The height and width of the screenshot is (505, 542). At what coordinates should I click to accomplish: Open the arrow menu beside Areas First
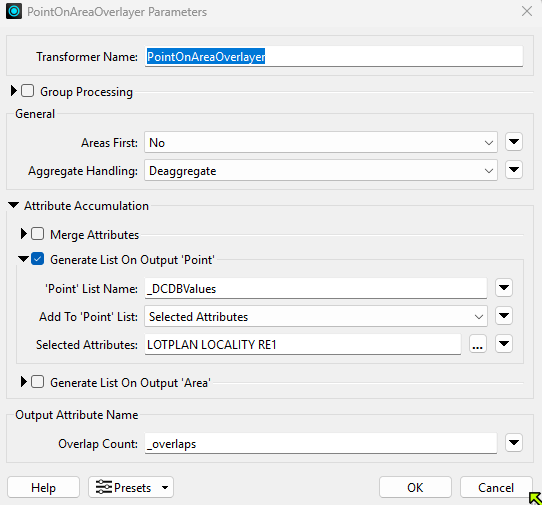[x=514, y=142]
